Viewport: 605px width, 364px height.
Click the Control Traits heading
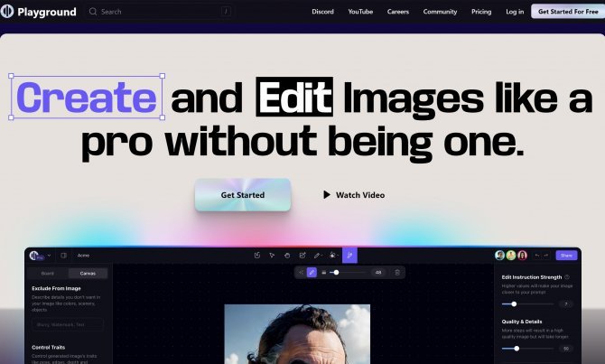(48, 347)
